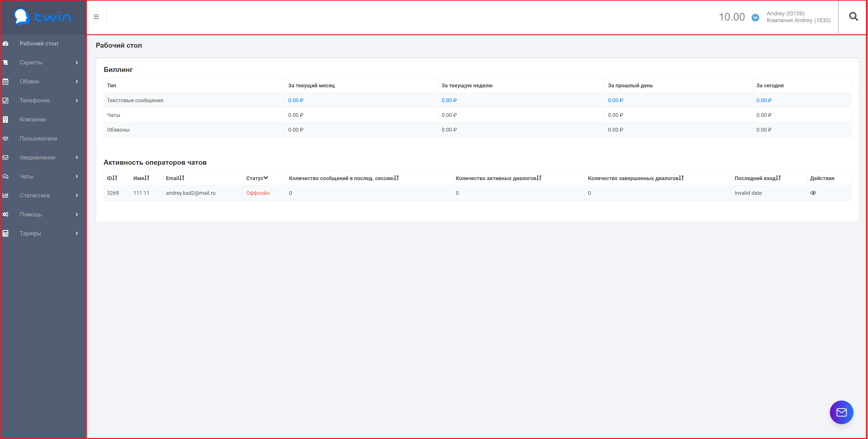This screenshot has height=439, width=868.
Task: Expand the Уведомления menu chevron
Action: pyautogui.click(x=77, y=158)
